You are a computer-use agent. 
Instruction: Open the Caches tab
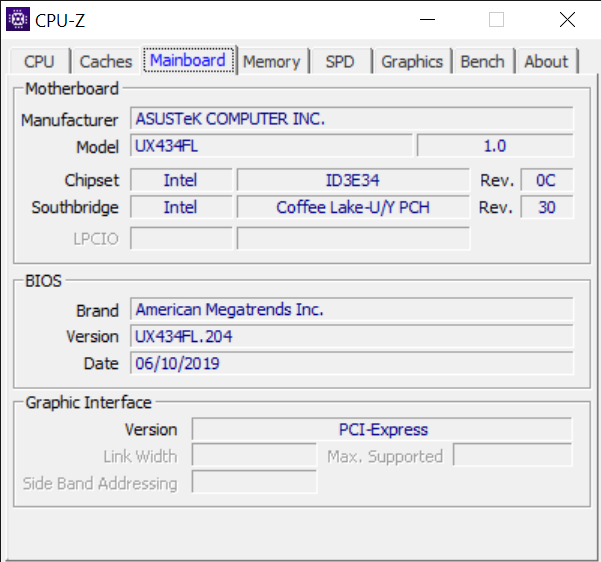click(106, 61)
